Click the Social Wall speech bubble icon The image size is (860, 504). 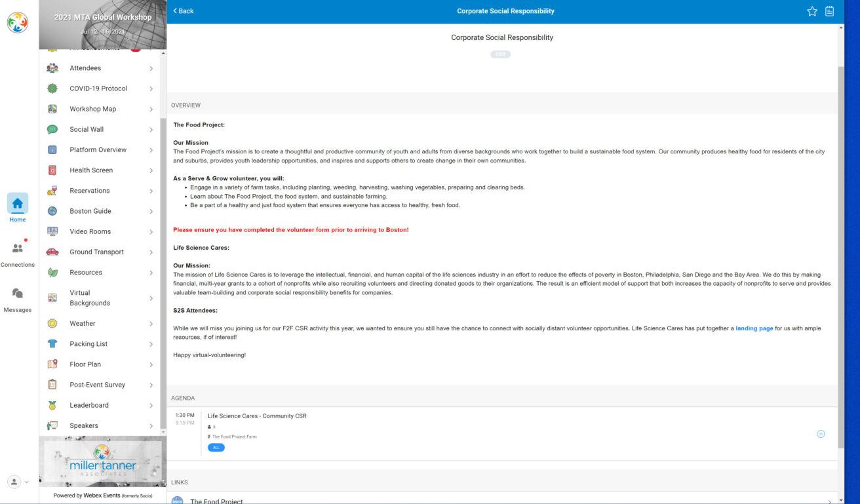(52, 129)
